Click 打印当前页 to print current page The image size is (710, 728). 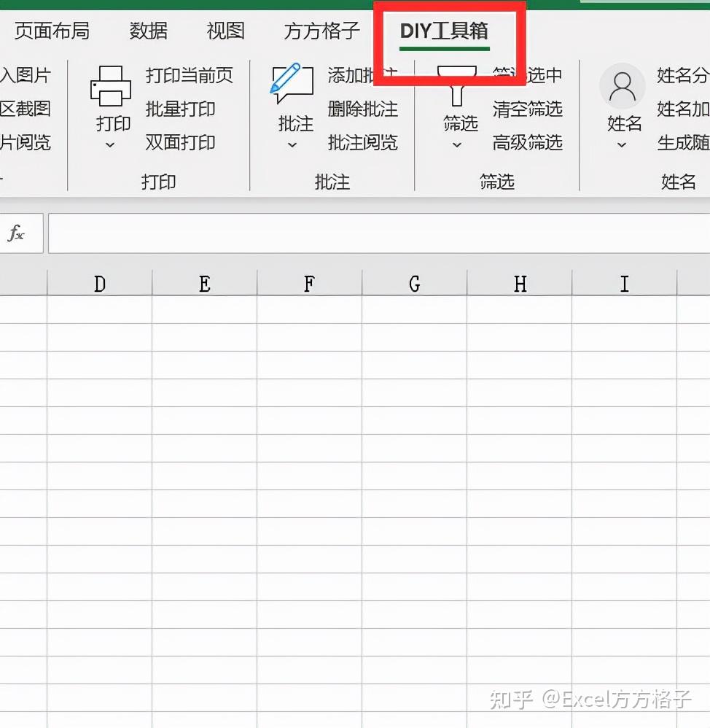[x=191, y=75]
